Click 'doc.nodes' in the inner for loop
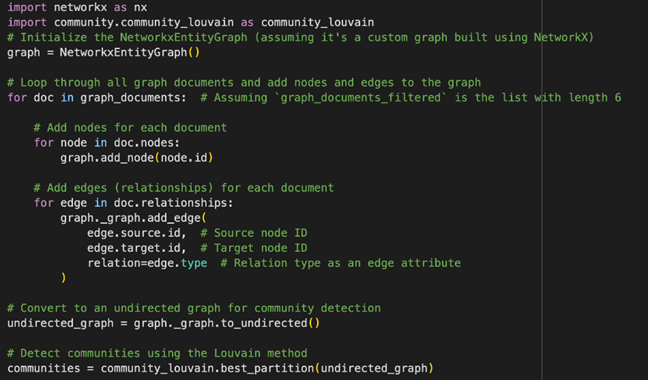The width and height of the screenshot is (648, 380). 144,143
